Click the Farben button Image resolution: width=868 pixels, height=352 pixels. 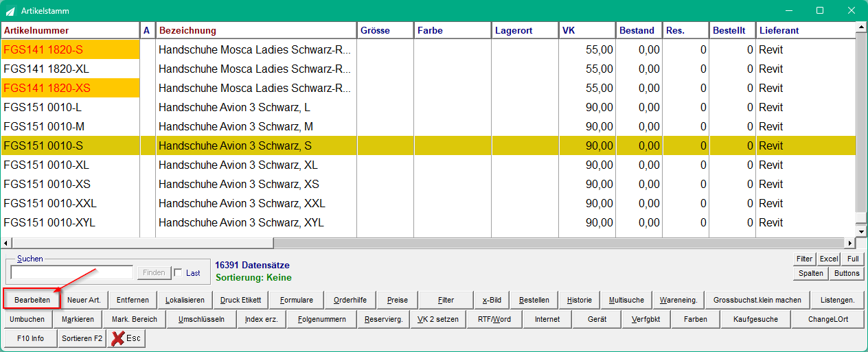[695, 319]
